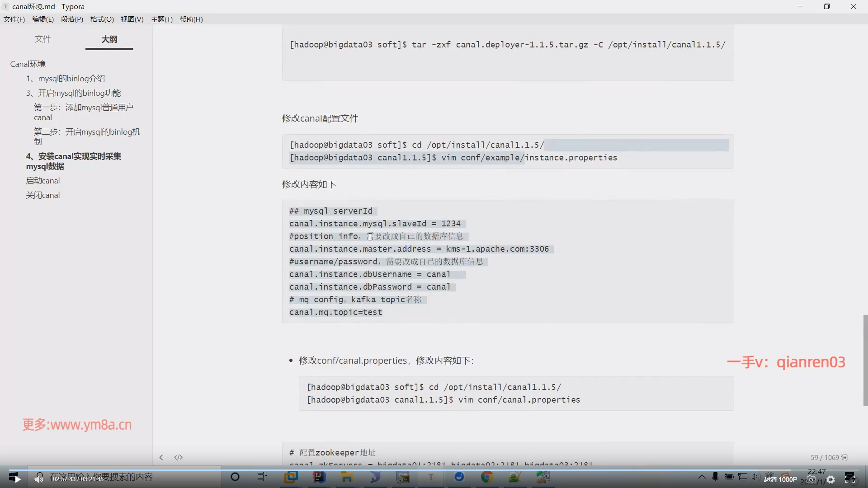The width and height of the screenshot is (868, 488).
Task: Click the Typora taskbar icon
Action: [431, 477]
